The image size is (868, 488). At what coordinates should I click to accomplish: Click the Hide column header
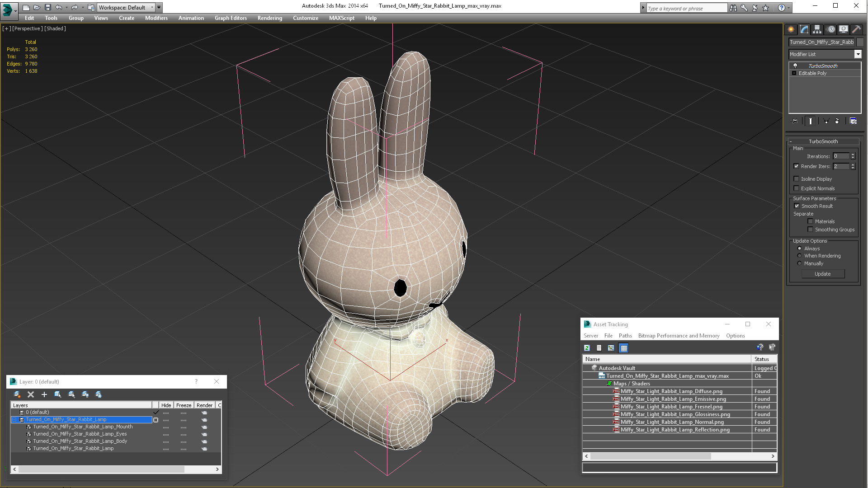[x=166, y=405]
